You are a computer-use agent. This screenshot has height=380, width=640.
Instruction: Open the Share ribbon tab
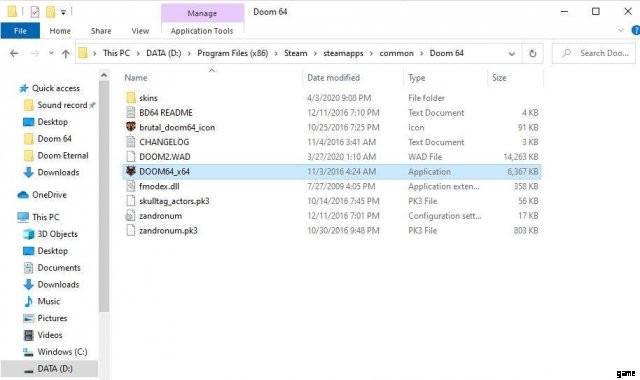pyautogui.click(x=101, y=31)
